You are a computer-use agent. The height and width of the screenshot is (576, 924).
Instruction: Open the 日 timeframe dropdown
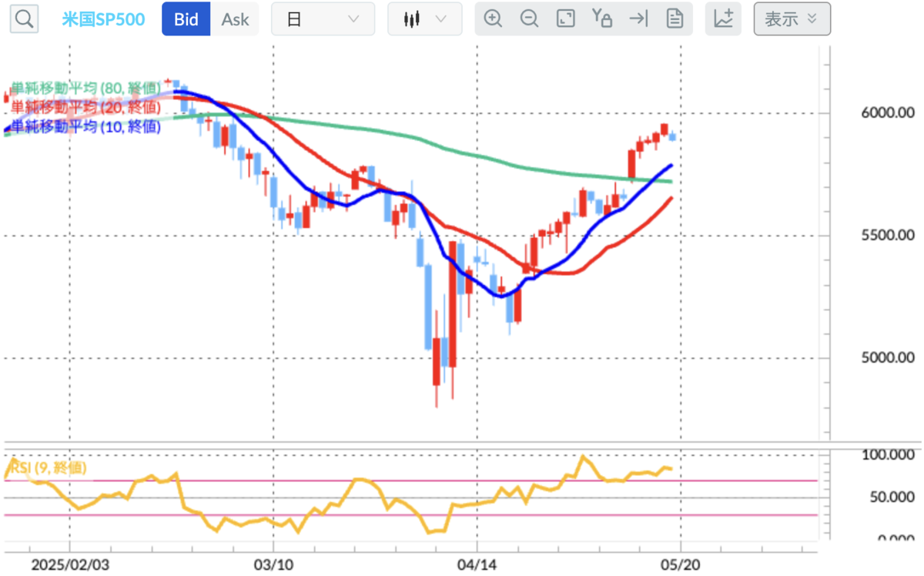pyautogui.click(x=323, y=19)
